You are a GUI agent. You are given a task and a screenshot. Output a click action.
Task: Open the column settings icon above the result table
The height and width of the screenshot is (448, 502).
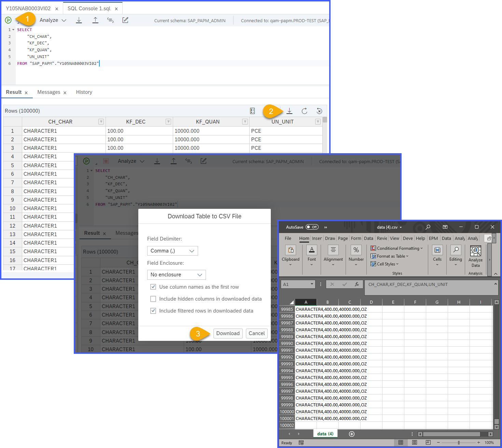coord(252,111)
